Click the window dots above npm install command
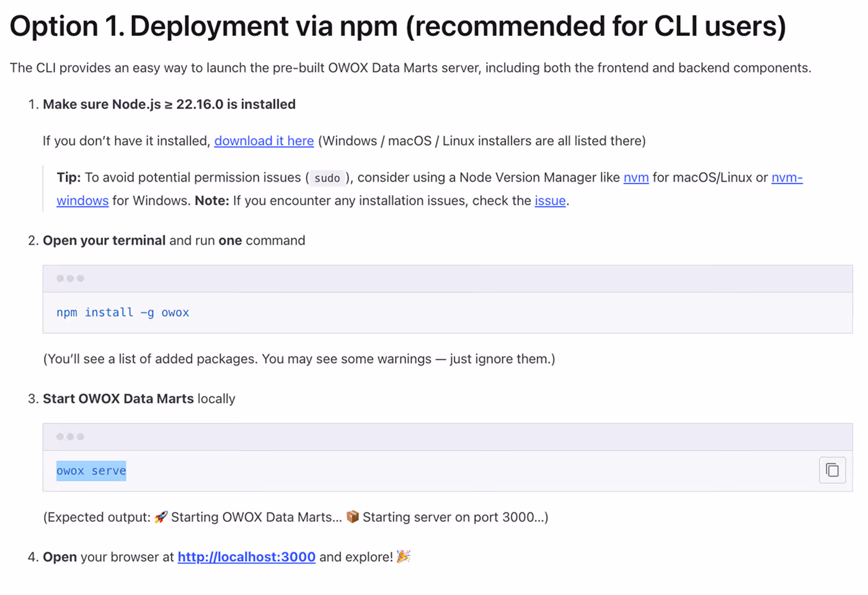Screen dimensions: 868x595 [x=70, y=278]
